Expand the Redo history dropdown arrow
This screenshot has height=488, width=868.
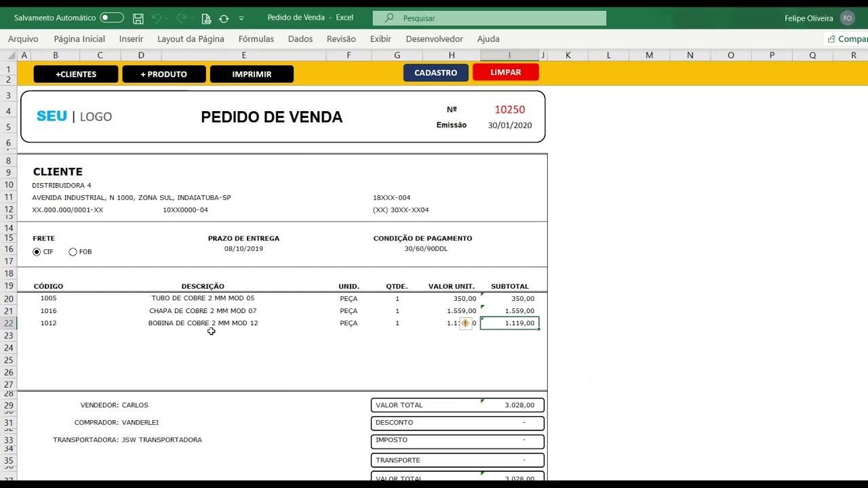pyautogui.click(x=191, y=18)
